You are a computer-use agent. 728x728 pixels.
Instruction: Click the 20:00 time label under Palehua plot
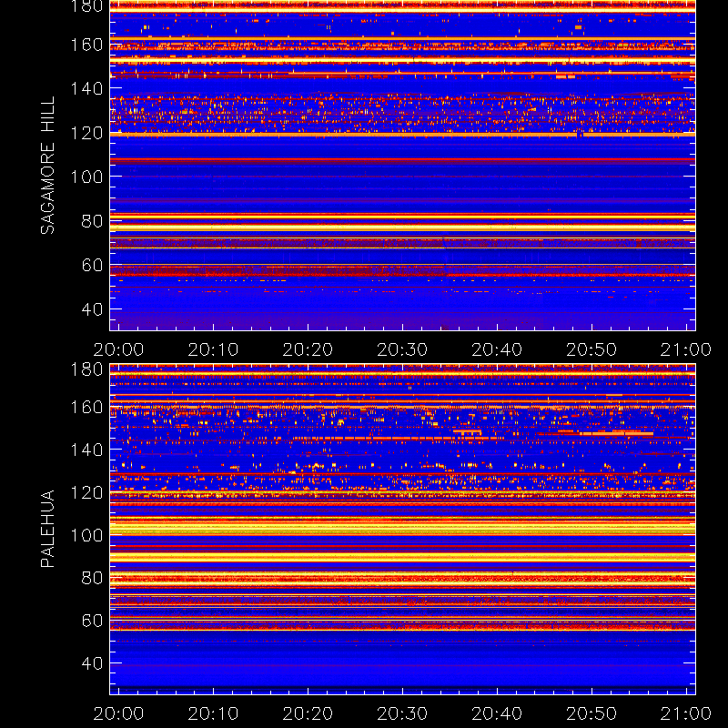pos(118,713)
